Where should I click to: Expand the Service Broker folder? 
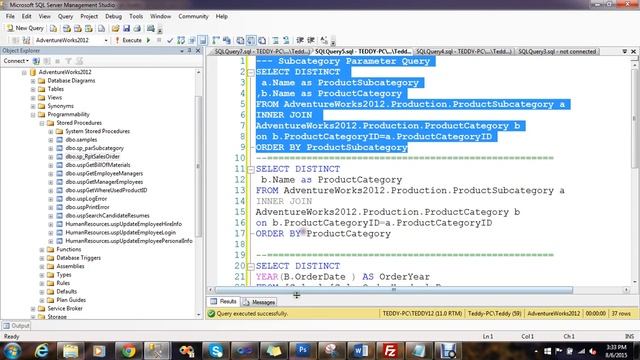[x=33, y=309]
